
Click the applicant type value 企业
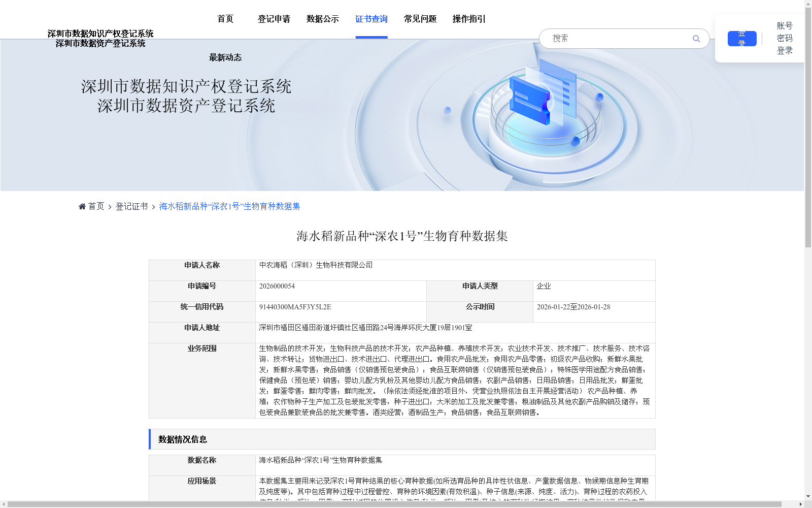coord(544,286)
